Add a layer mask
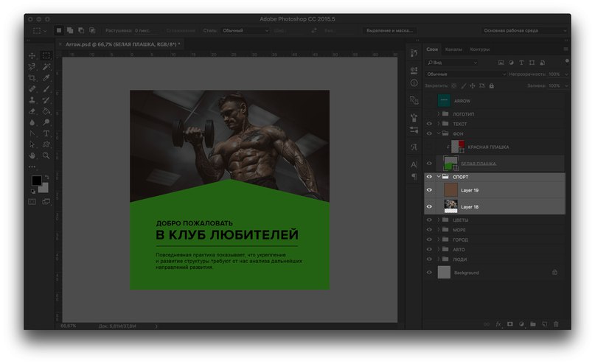 pos(510,324)
